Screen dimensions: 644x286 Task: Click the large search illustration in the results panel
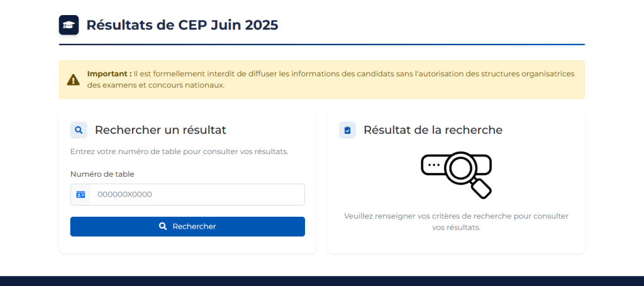(457, 175)
